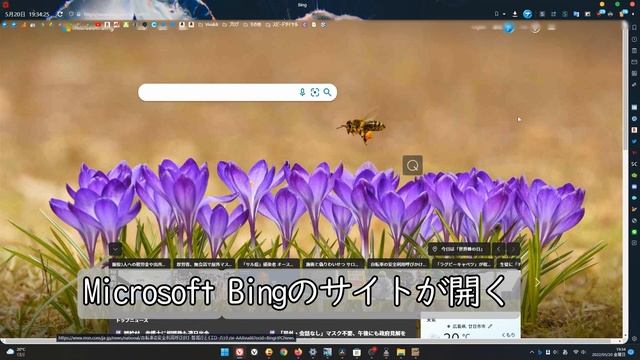Advance the news carousel with right arrow
The image size is (640, 360).
[x=538, y=282]
